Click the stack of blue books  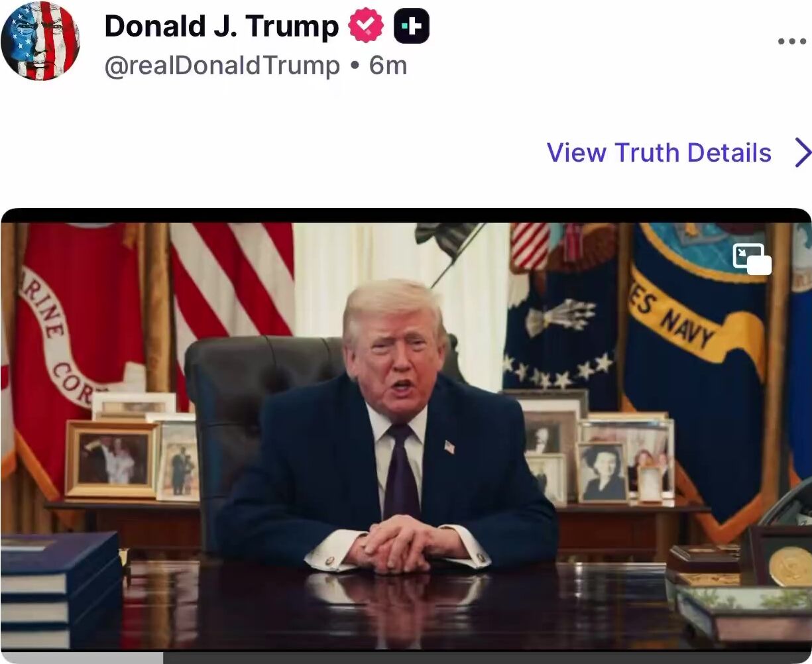(60, 588)
